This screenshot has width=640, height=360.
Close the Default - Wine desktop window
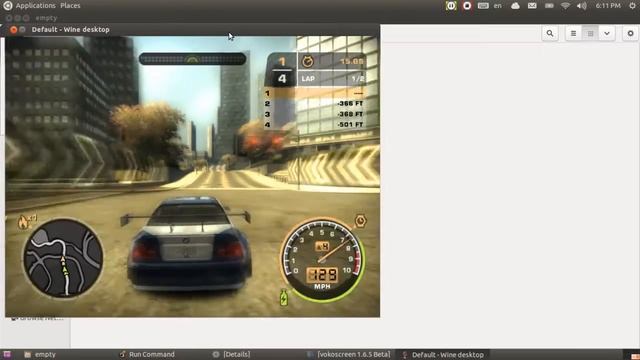tap(13, 29)
